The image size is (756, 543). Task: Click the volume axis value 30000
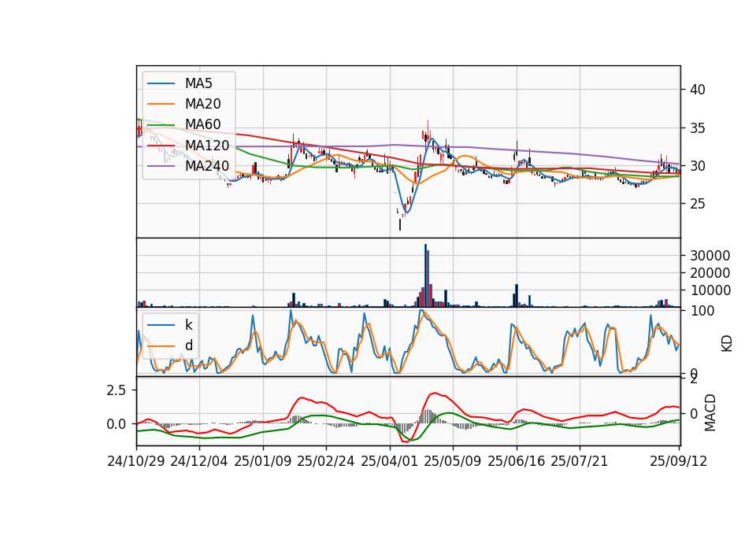pos(710,256)
